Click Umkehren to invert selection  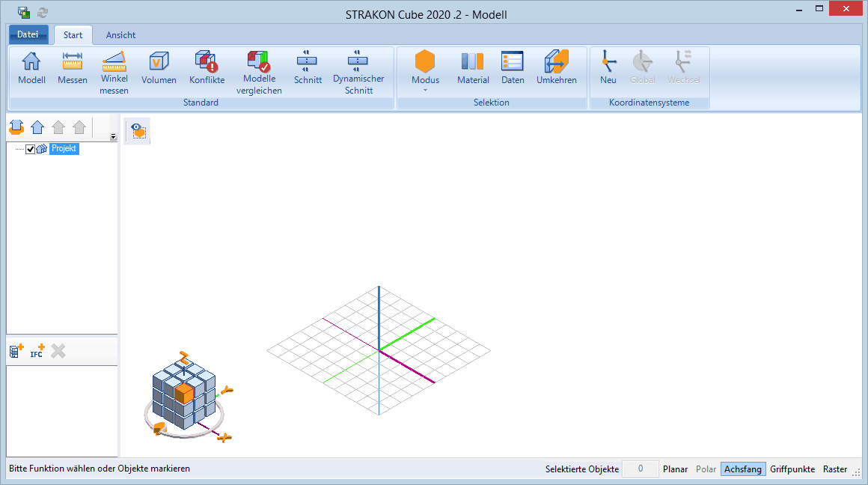pos(556,67)
